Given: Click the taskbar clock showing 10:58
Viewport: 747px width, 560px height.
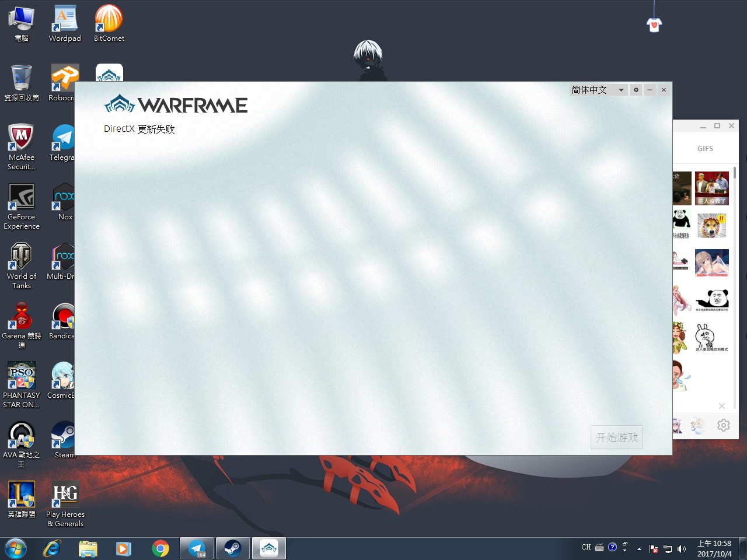Looking at the screenshot, I should (x=714, y=548).
